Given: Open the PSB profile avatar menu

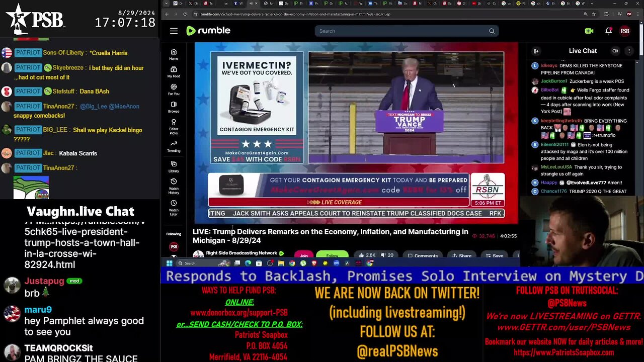Looking at the screenshot, I should [x=625, y=31].
